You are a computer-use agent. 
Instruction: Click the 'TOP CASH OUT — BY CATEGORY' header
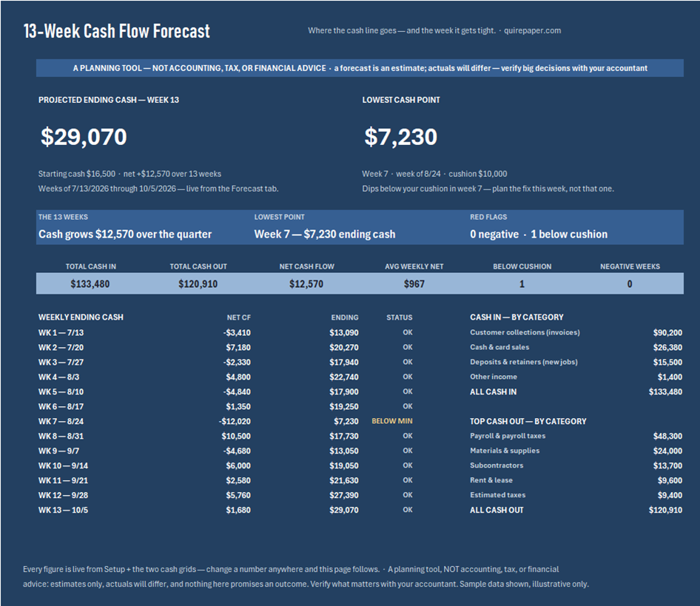pos(528,421)
